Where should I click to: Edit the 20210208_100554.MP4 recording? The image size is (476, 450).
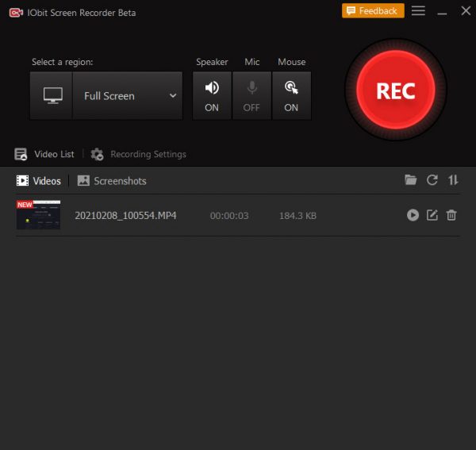432,215
